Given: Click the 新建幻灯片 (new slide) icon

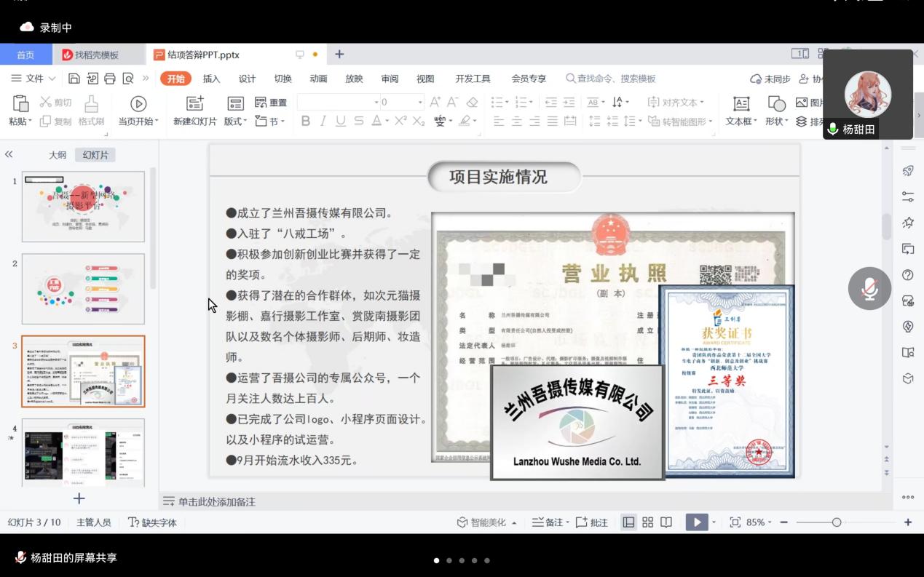Looking at the screenshot, I should tap(194, 103).
